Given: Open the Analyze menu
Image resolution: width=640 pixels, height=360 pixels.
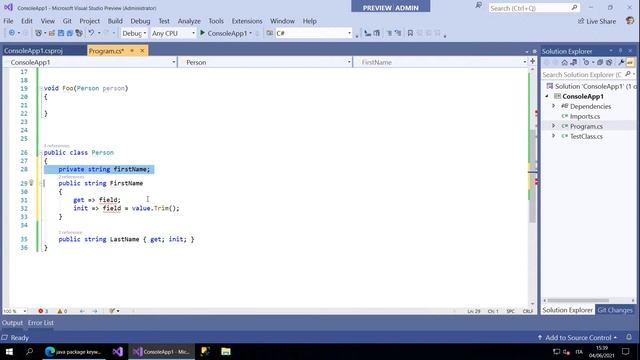Looking at the screenshot, I should pyautogui.click(x=189, y=21).
